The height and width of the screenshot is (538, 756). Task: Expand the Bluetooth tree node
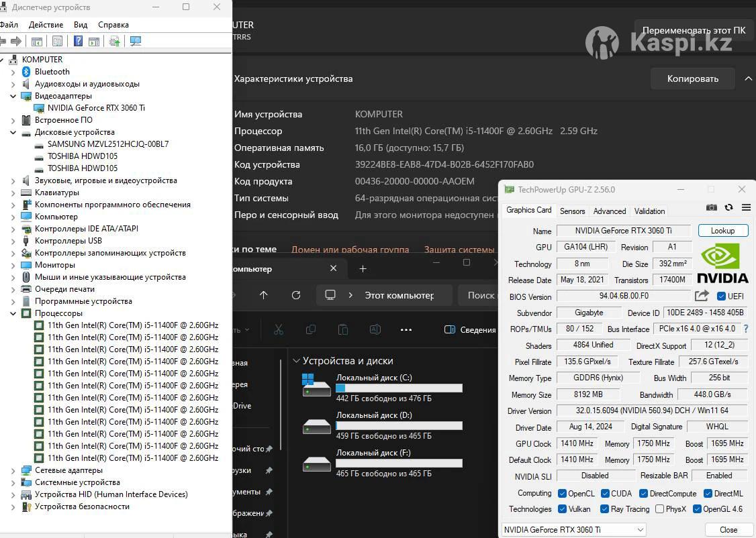(x=13, y=72)
